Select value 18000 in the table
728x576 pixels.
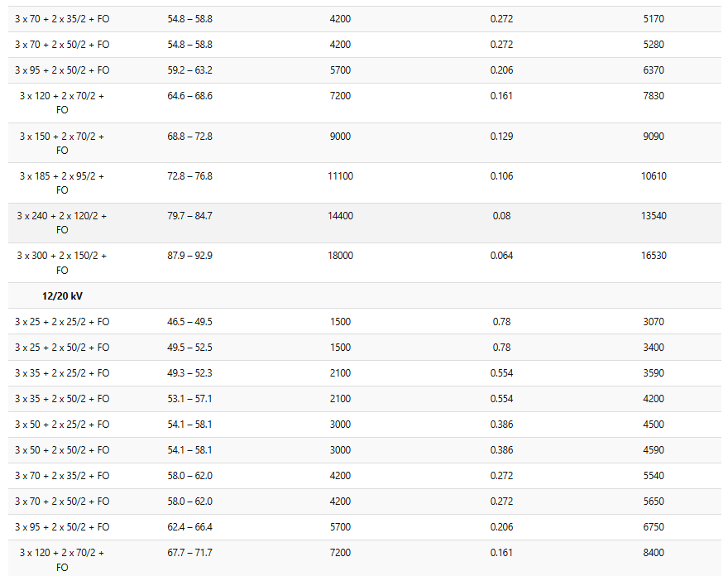340,256
